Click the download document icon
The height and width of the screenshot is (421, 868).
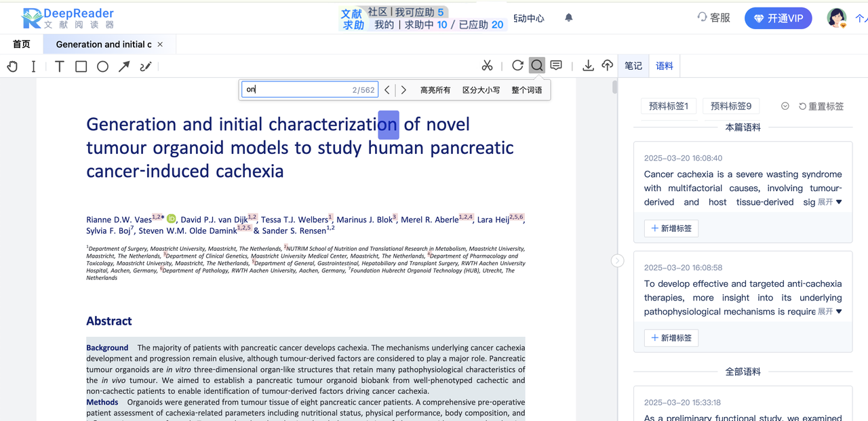588,65
